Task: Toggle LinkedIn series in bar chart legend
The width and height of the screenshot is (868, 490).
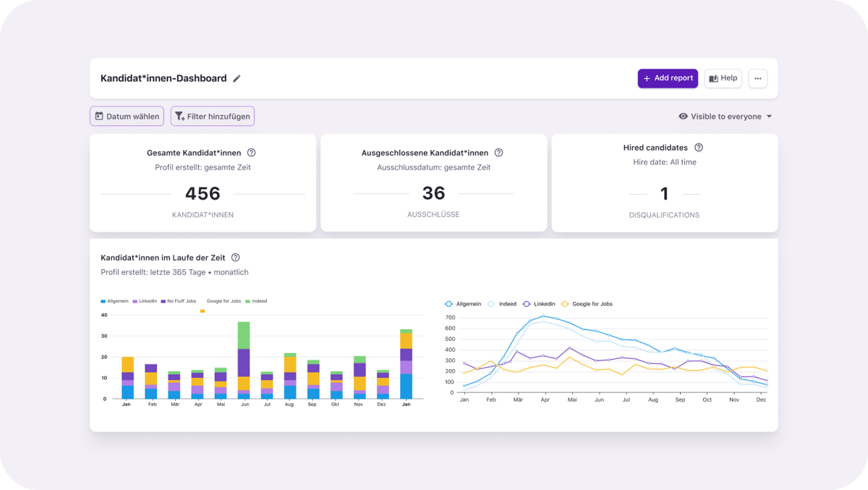Action: (145, 301)
